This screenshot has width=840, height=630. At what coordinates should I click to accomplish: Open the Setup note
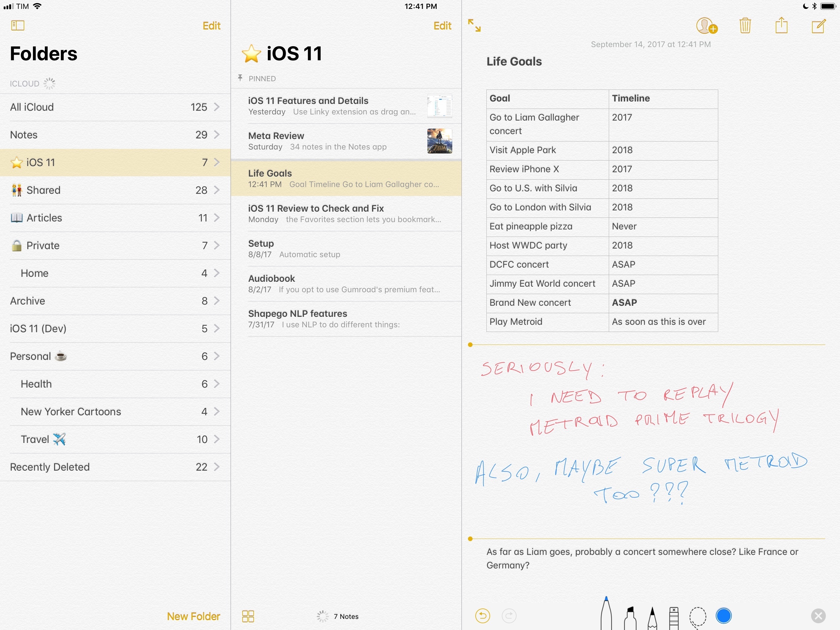pyautogui.click(x=346, y=249)
